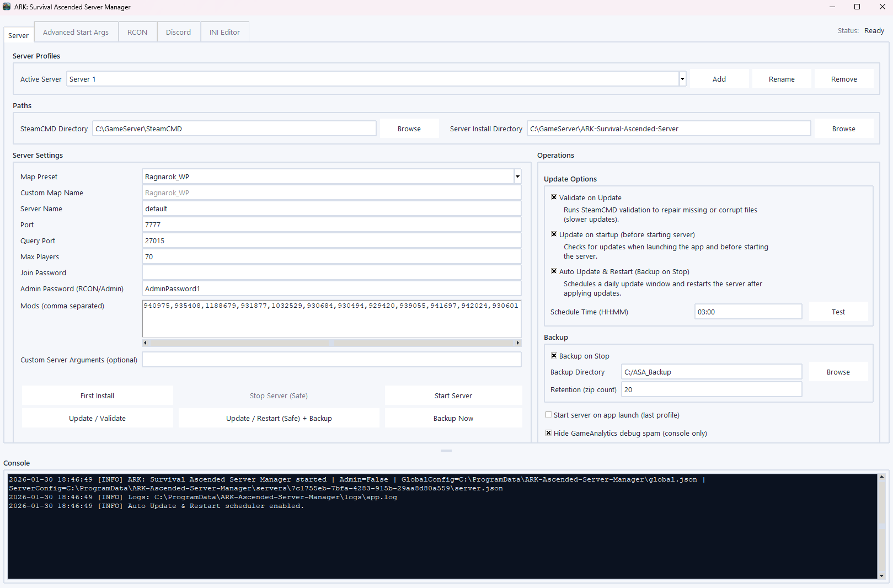
Task: Click the splitter handle above Console
Action: point(446,451)
